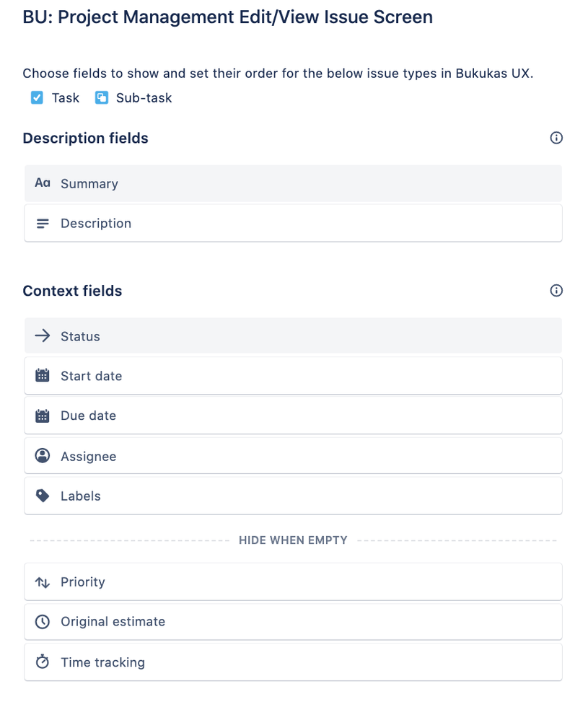This screenshot has height=720, width=588.
Task: Select the Labels field row
Action: (x=293, y=496)
